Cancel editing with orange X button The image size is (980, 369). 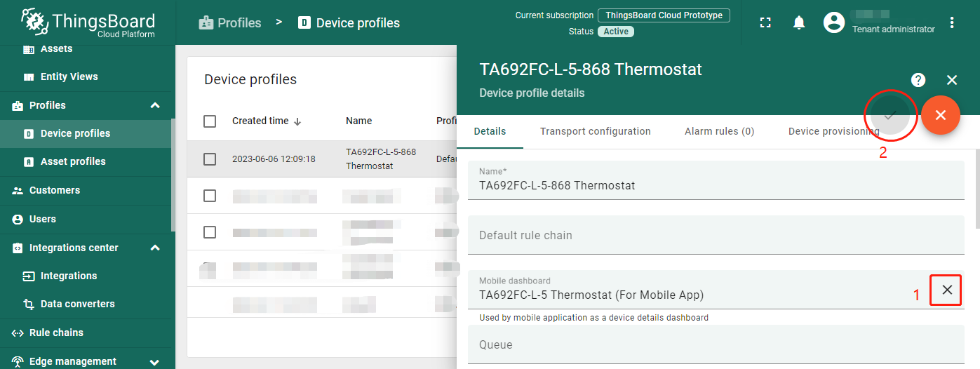941,115
